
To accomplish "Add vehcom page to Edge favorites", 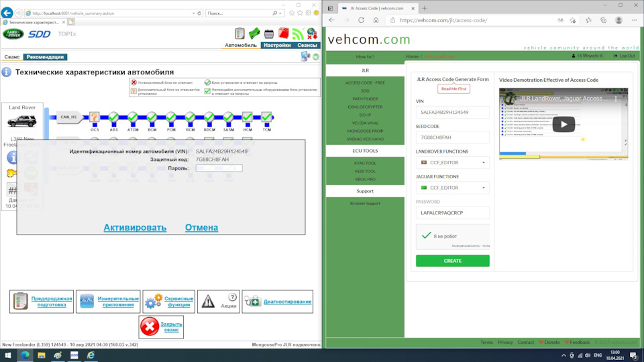I will pos(573,20).
